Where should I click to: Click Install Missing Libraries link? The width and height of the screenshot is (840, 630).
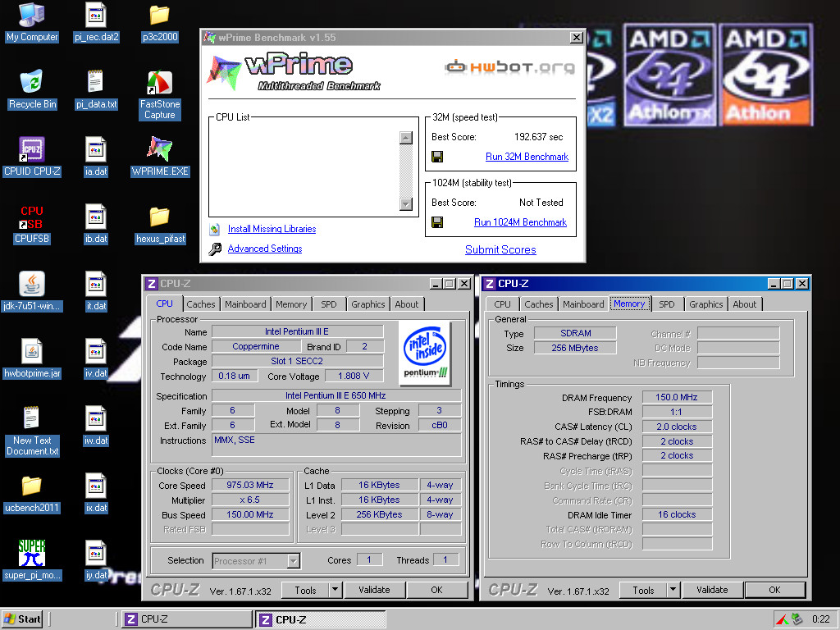tap(272, 229)
